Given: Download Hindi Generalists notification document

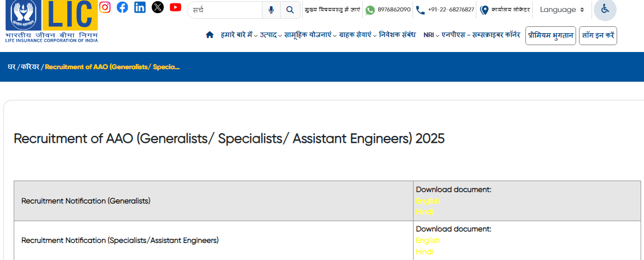Looking at the screenshot, I should (x=425, y=212).
